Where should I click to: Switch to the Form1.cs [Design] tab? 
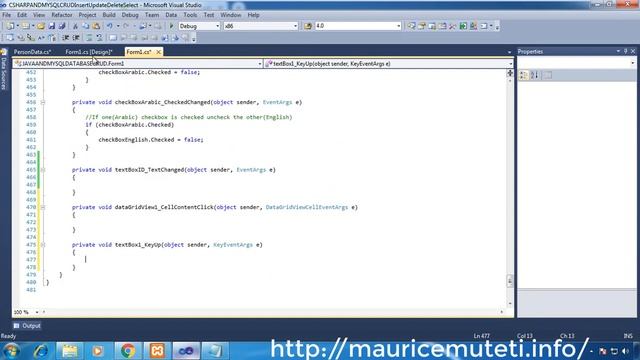(x=89, y=52)
